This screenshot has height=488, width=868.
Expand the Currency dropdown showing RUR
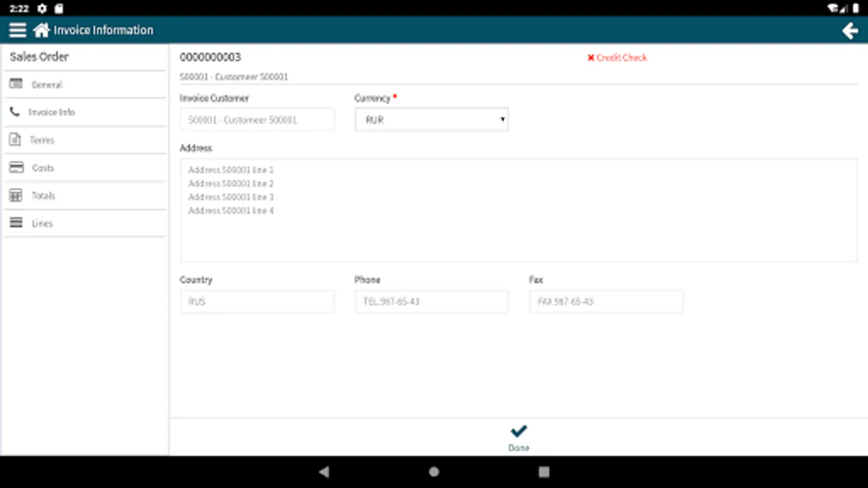tap(431, 120)
